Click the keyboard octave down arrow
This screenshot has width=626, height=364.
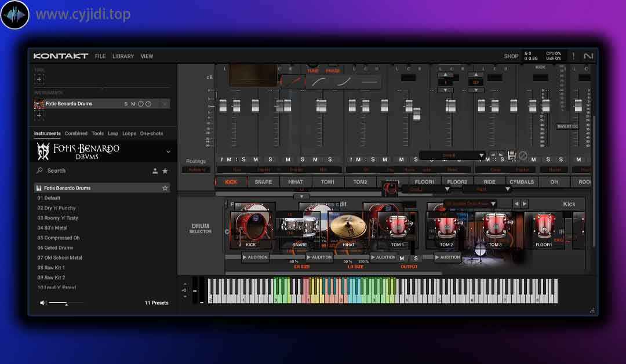(x=185, y=297)
